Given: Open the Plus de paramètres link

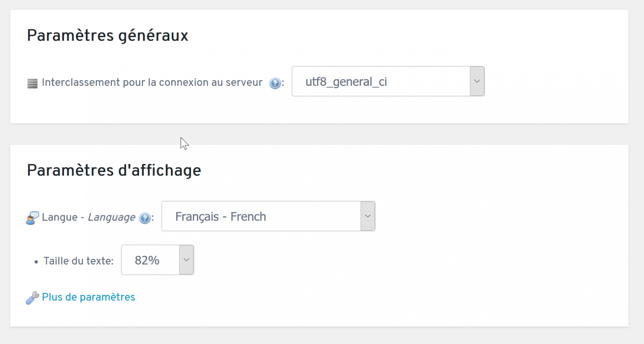Looking at the screenshot, I should point(89,297).
